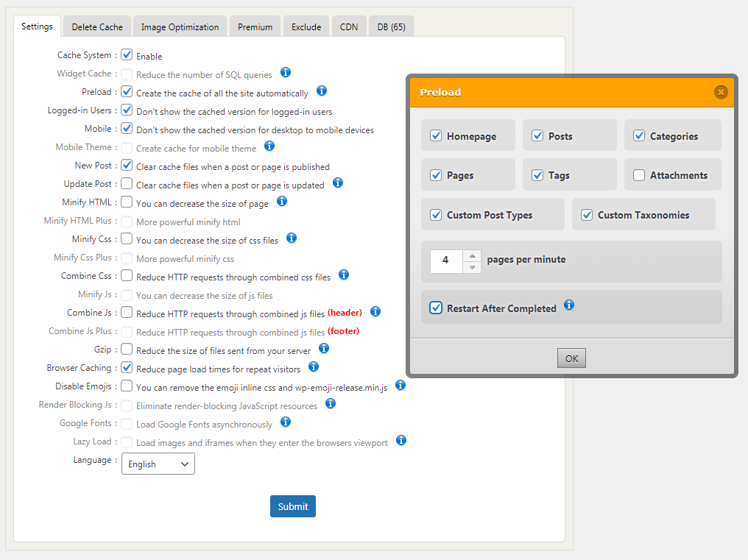
Task: Uncheck Custom Taxonomies option
Action: pos(587,215)
